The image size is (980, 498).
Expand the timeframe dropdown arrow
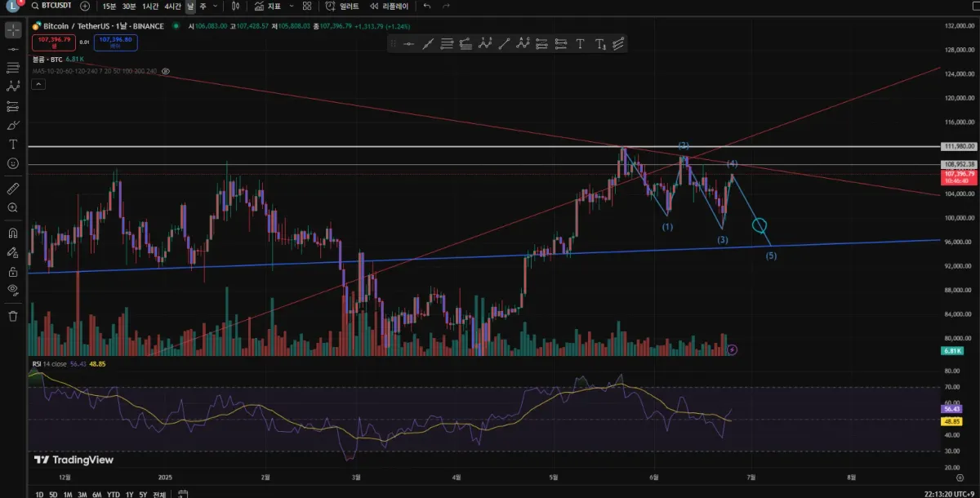tap(215, 6)
